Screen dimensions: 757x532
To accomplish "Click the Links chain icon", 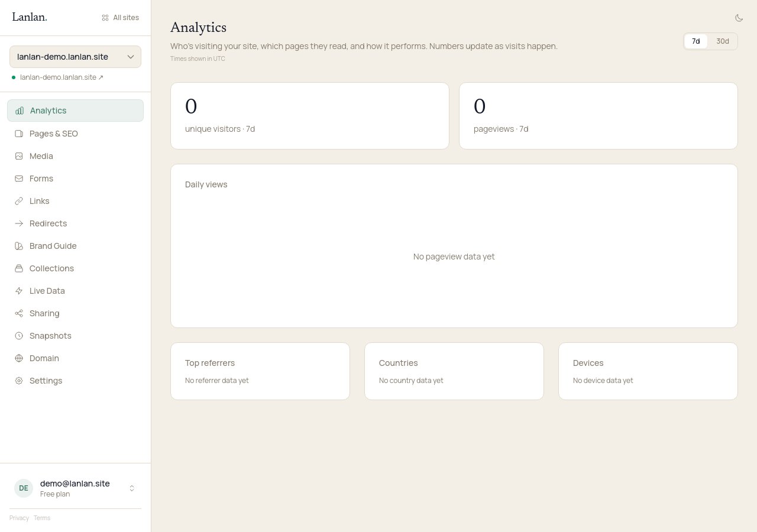I will point(19,201).
